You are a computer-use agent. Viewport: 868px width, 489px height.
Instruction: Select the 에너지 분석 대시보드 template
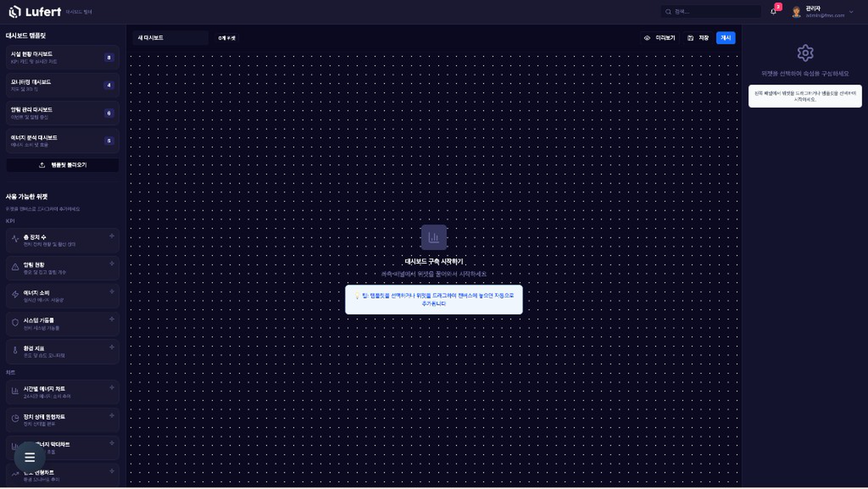coord(62,141)
